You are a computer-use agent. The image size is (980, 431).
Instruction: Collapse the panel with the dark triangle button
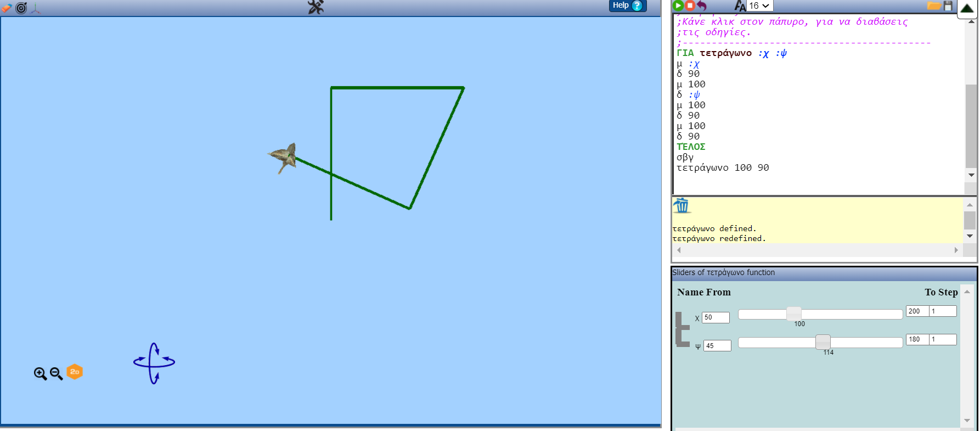point(967,8)
